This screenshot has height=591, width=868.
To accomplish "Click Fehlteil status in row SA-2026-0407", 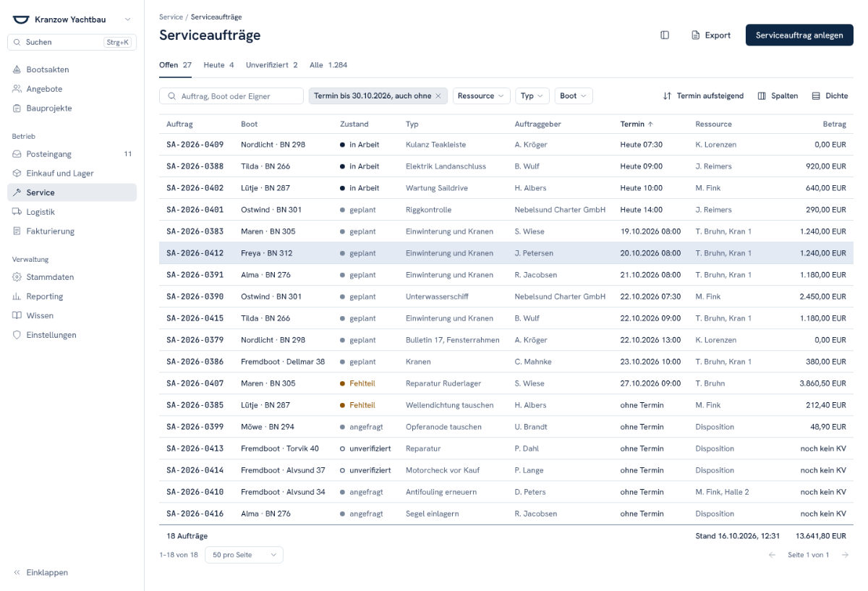I will pos(357,383).
